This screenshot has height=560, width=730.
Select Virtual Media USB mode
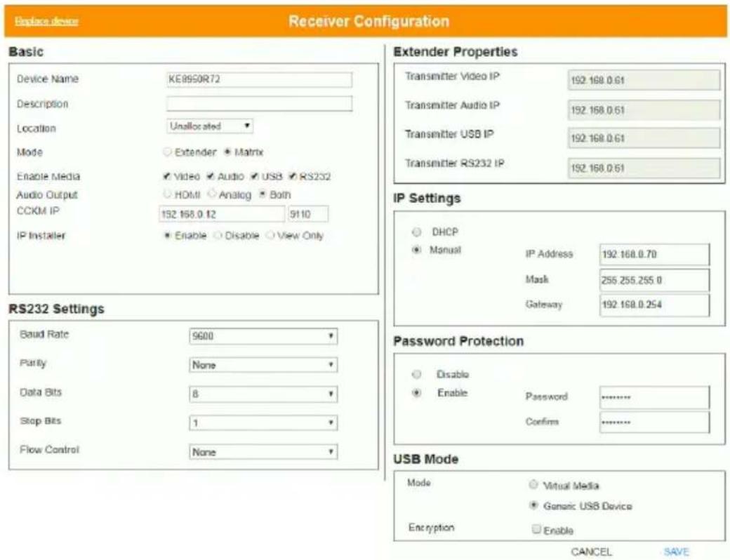(533, 485)
